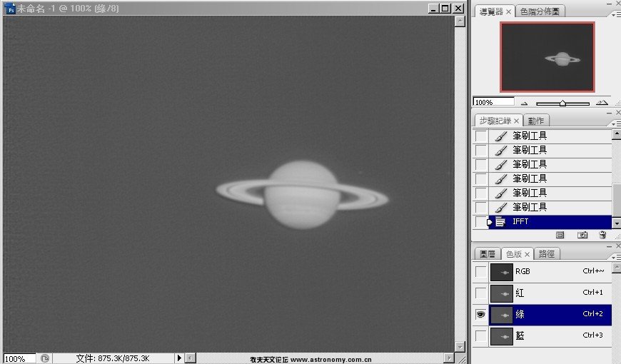Hide the 綠 green channel eye icon
The height and width of the screenshot is (364, 621).
click(x=480, y=315)
